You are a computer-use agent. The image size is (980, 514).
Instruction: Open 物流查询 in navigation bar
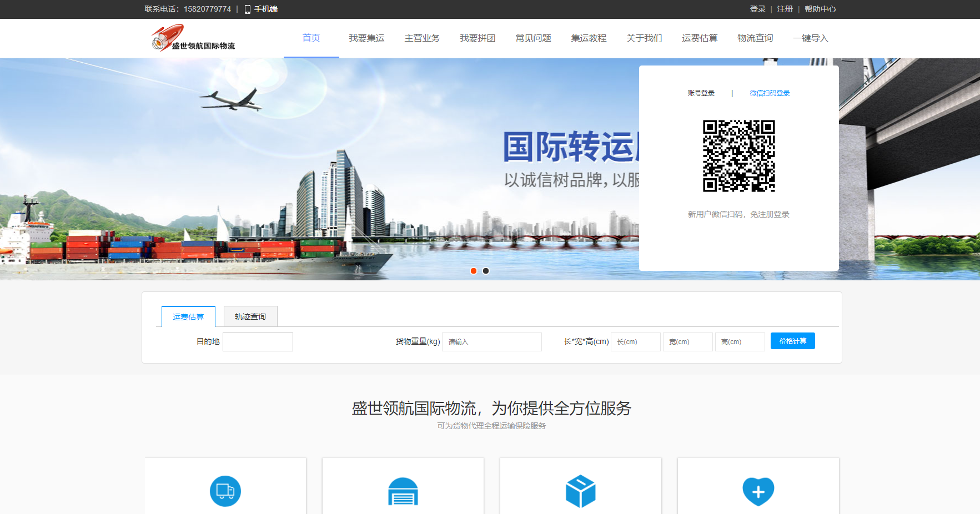coord(756,38)
